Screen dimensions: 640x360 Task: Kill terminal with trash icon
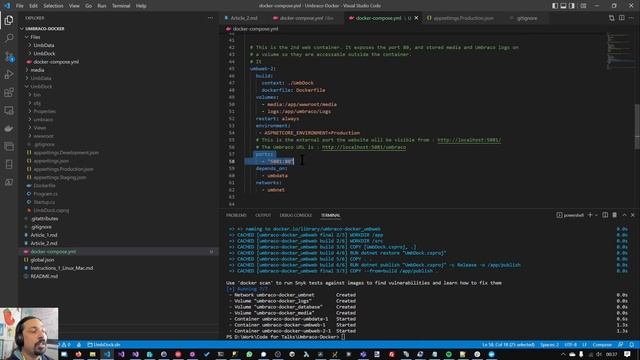pos(614,215)
